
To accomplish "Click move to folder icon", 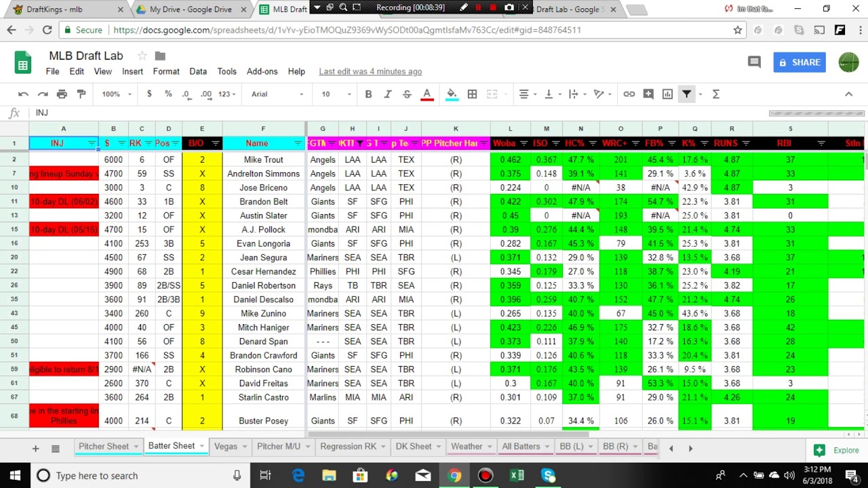I will click(x=160, y=56).
